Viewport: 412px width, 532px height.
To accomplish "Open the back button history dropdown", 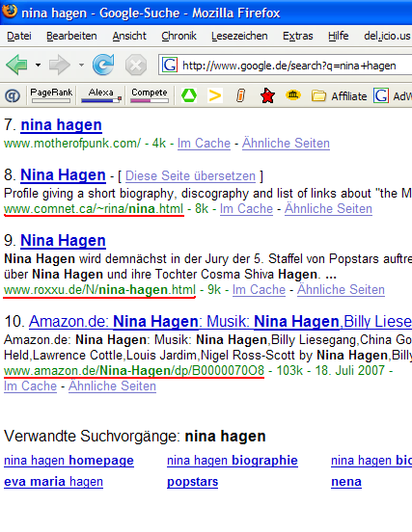I will [x=38, y=65].
